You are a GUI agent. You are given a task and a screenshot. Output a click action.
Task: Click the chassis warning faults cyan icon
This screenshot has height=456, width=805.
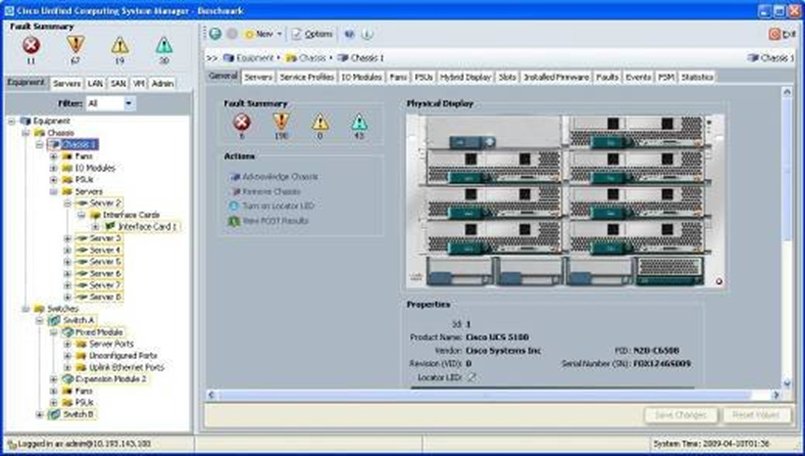(x=359, y=122)
